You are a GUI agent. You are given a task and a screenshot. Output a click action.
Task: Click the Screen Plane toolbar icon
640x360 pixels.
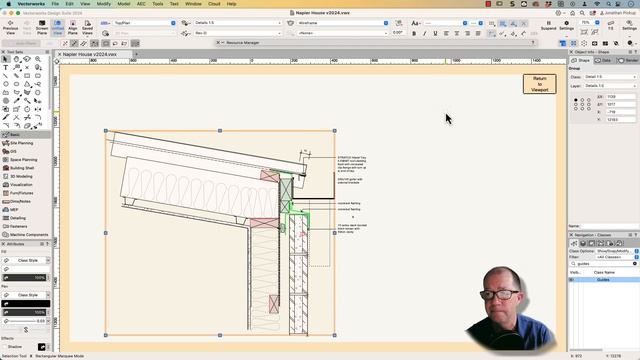(x=42, y=27)
